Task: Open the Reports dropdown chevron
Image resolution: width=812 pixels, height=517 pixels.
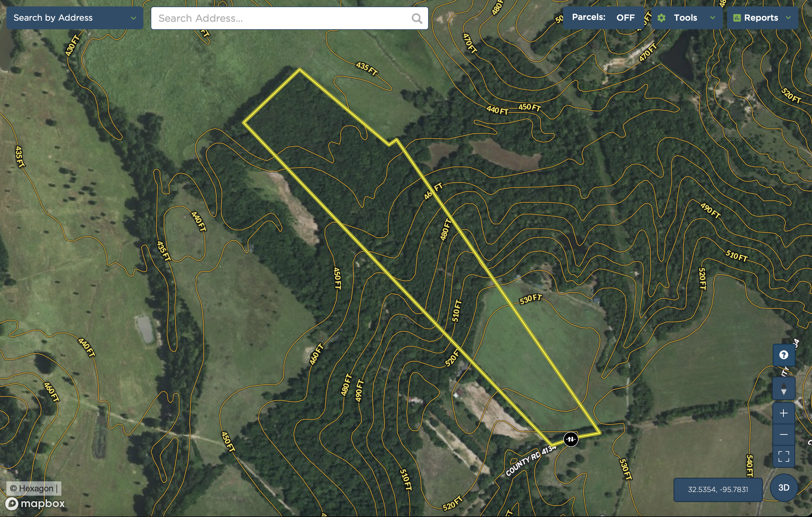Action: tap(788, 18)
